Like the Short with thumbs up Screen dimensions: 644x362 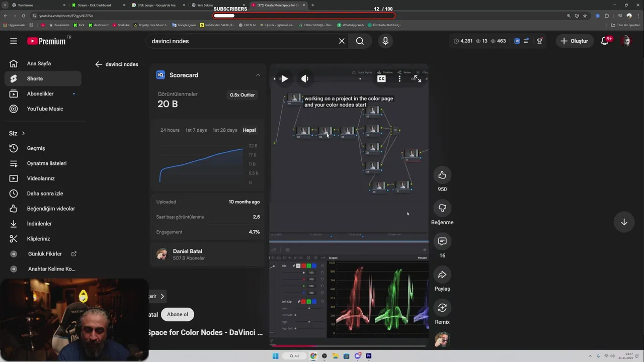(442, 175)
